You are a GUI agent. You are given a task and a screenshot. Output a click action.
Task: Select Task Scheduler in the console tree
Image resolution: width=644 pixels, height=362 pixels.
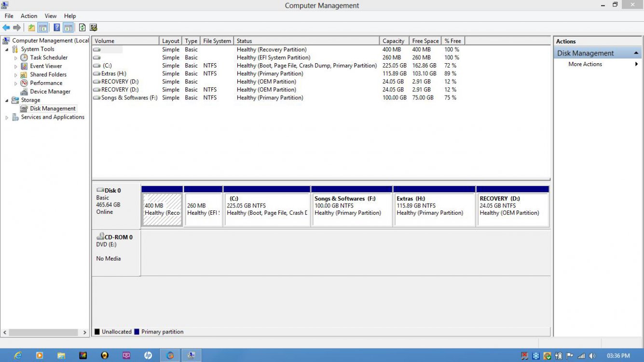point(49,57)
